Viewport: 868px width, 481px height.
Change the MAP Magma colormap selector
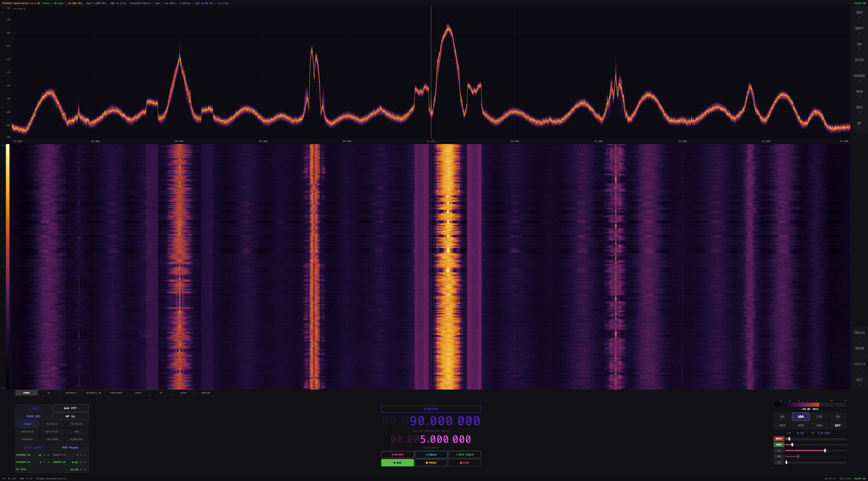[x=71, y=447]
